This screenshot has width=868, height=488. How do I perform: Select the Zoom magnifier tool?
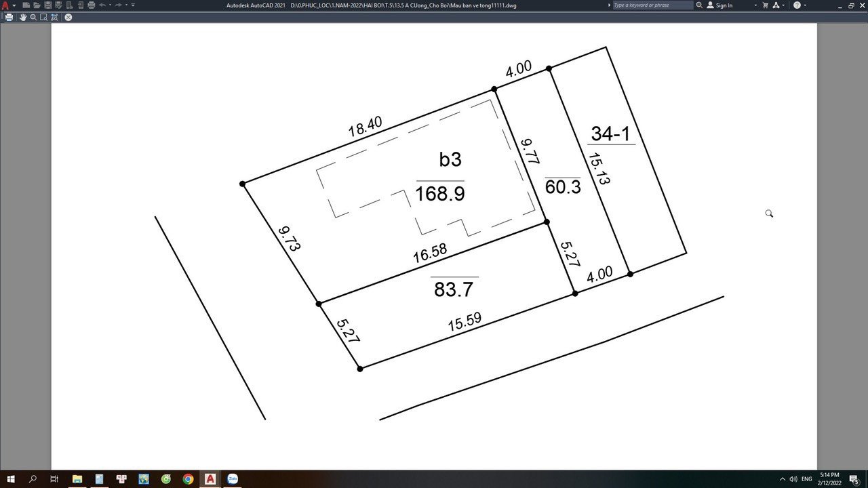click(x=33, y=17)
